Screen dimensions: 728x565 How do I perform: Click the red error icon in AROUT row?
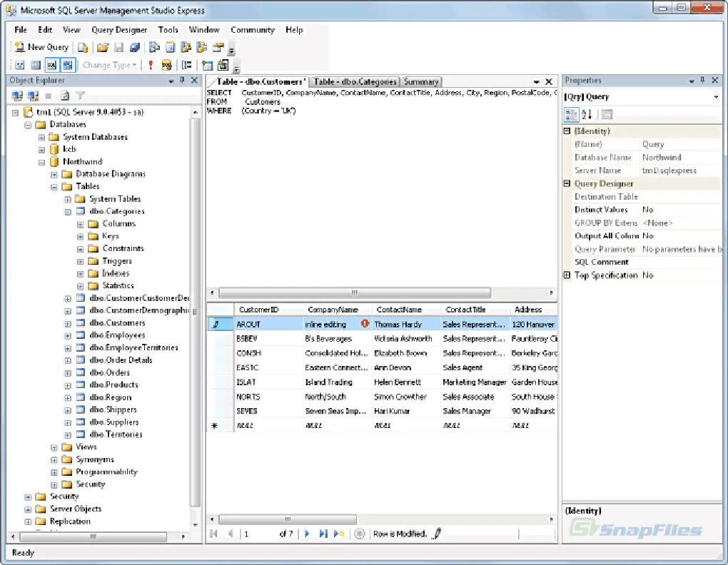pyautogui.click(x=365, y=323)
